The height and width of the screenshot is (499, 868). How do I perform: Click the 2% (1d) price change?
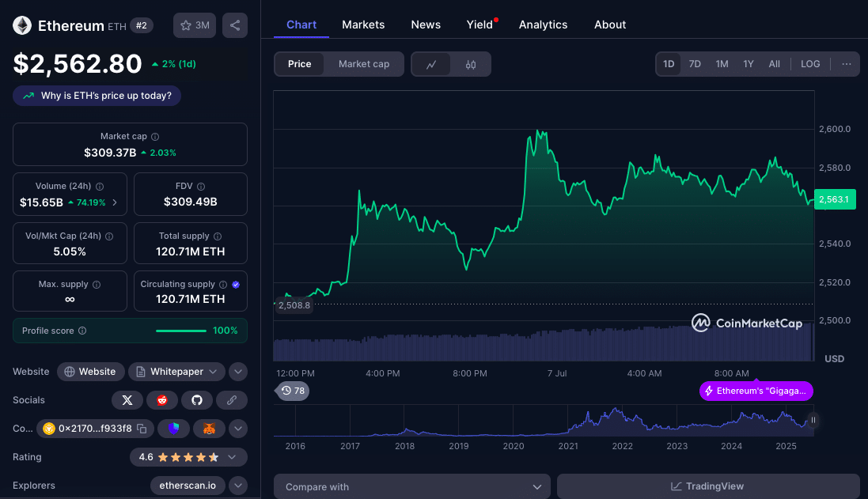[x=174, y=64]
